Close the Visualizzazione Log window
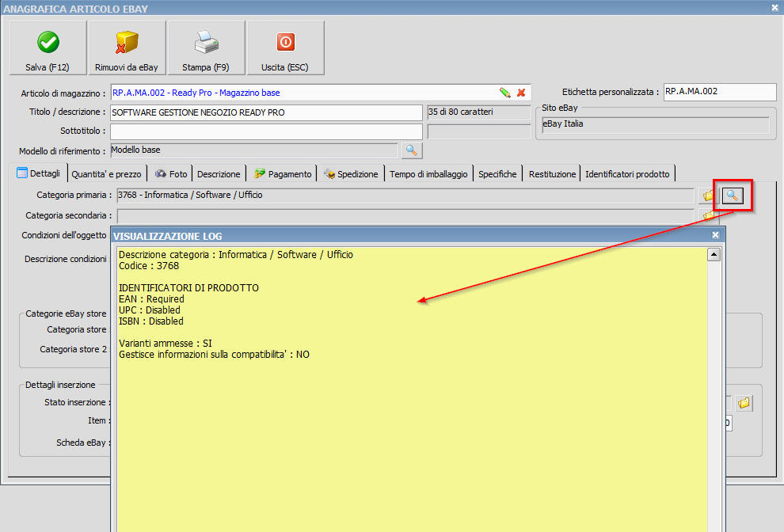The height and width of the screenshot is (532, 784). (716, 235)
